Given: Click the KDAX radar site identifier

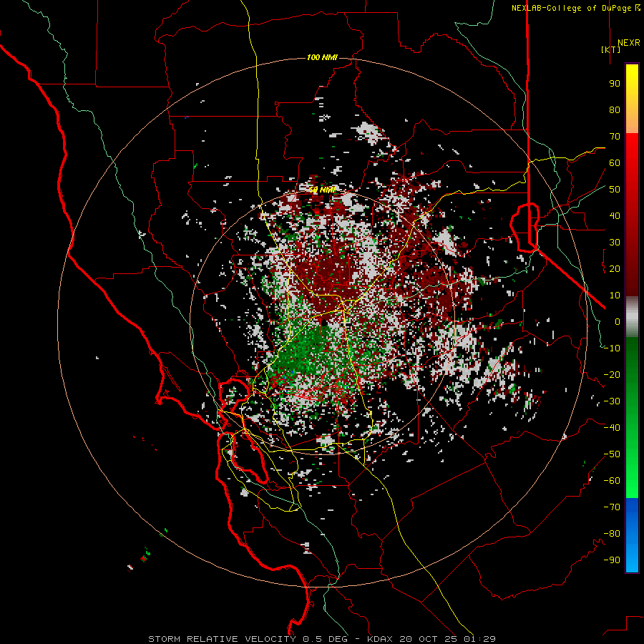Looking at the screenshot, I should tap(379, 639).
